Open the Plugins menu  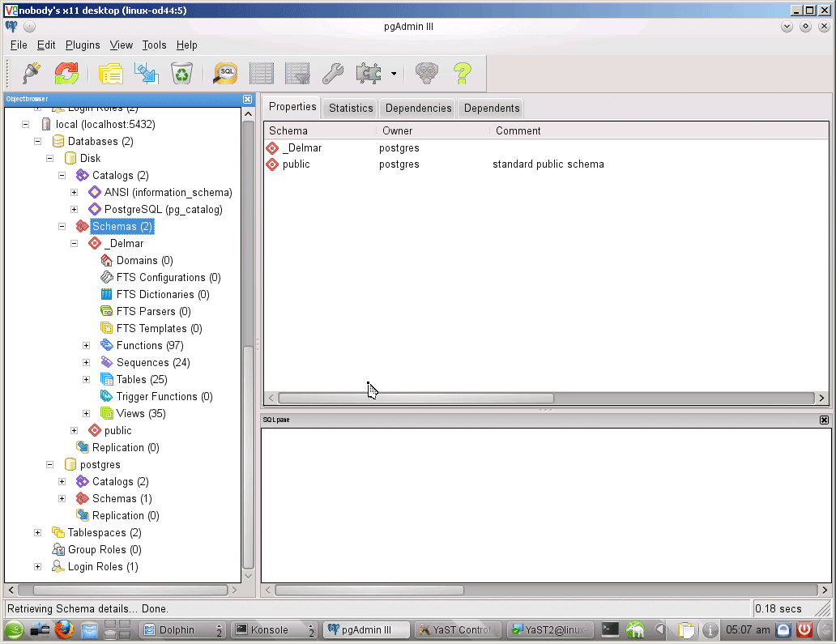pyautogui.click(x=83, y=45)
